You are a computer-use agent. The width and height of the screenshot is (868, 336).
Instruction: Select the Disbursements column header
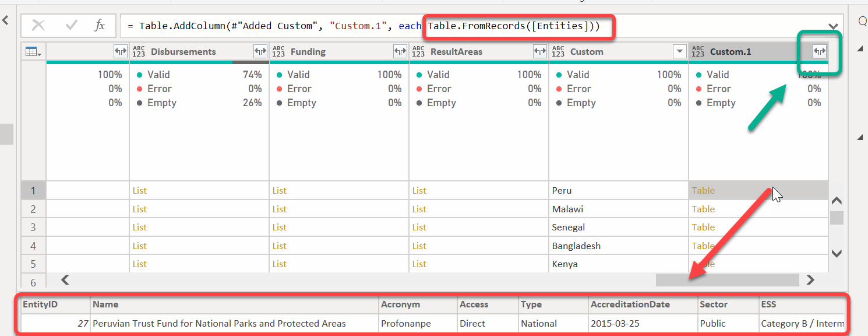pyautogui.click(x=199, y=51)
